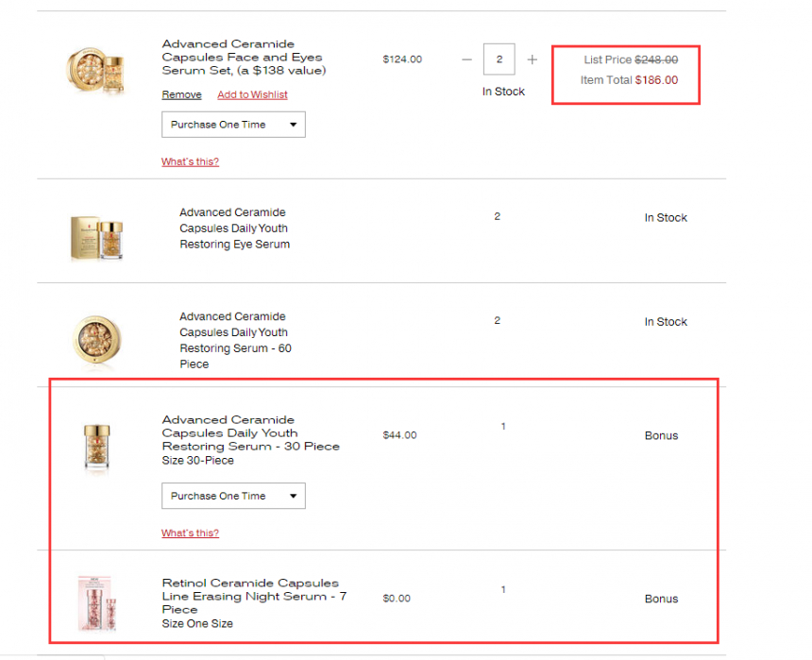Remove the Face and Eyes Serum Set

[181, 94]
